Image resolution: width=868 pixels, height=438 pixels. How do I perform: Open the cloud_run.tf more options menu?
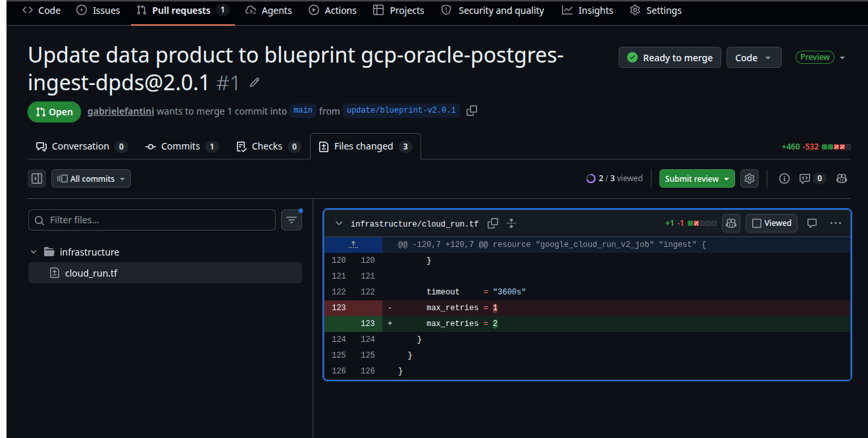click(836, 223)
